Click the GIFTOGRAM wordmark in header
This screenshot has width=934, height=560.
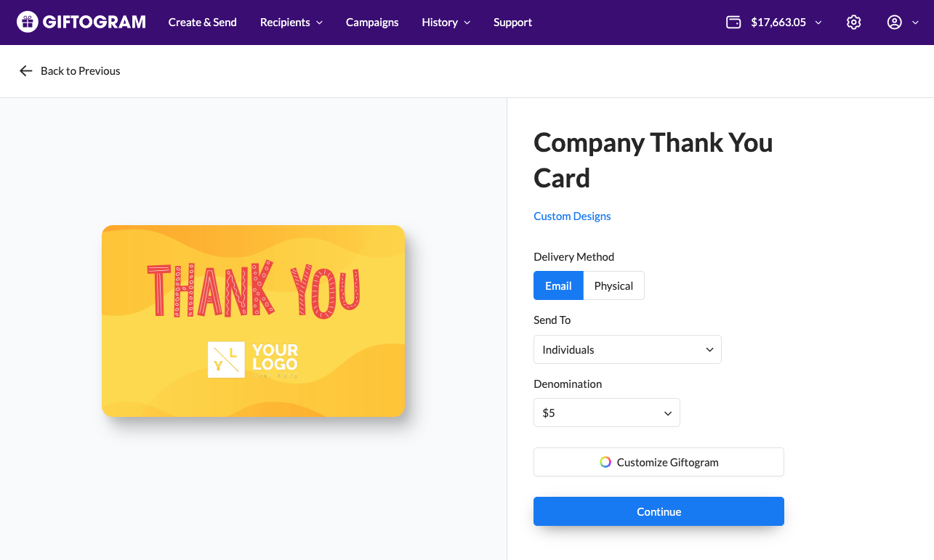tap(94, 22)
